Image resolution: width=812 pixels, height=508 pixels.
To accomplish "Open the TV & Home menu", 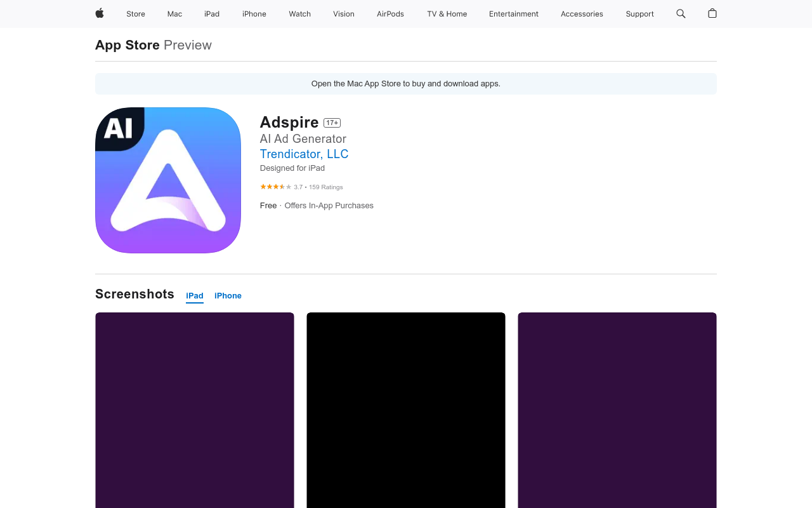I will click(447, 14).
